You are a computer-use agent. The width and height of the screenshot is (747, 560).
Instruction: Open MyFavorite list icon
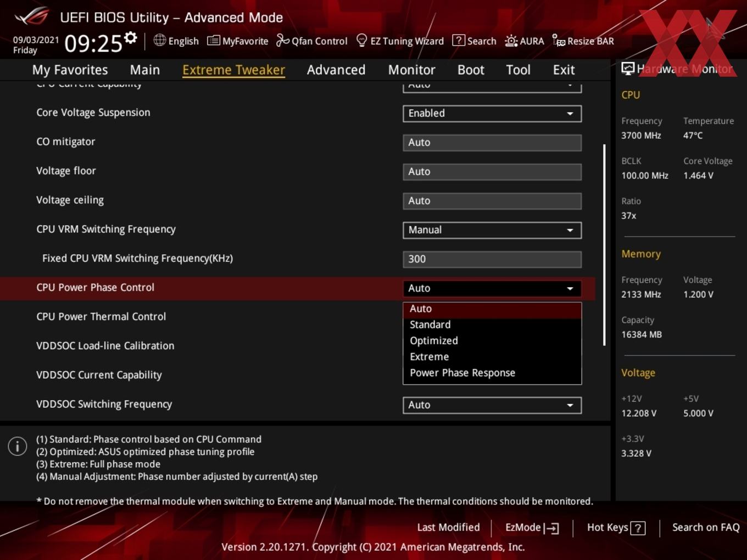[213, 41]
